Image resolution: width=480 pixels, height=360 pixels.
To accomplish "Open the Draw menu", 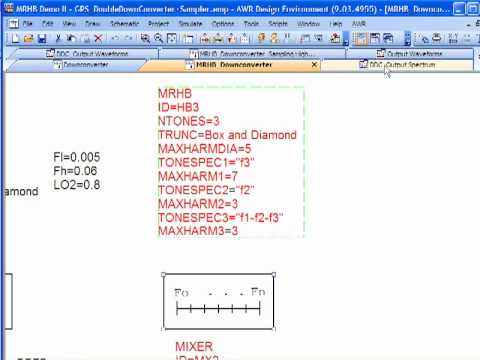I will (x=92, y=24).
